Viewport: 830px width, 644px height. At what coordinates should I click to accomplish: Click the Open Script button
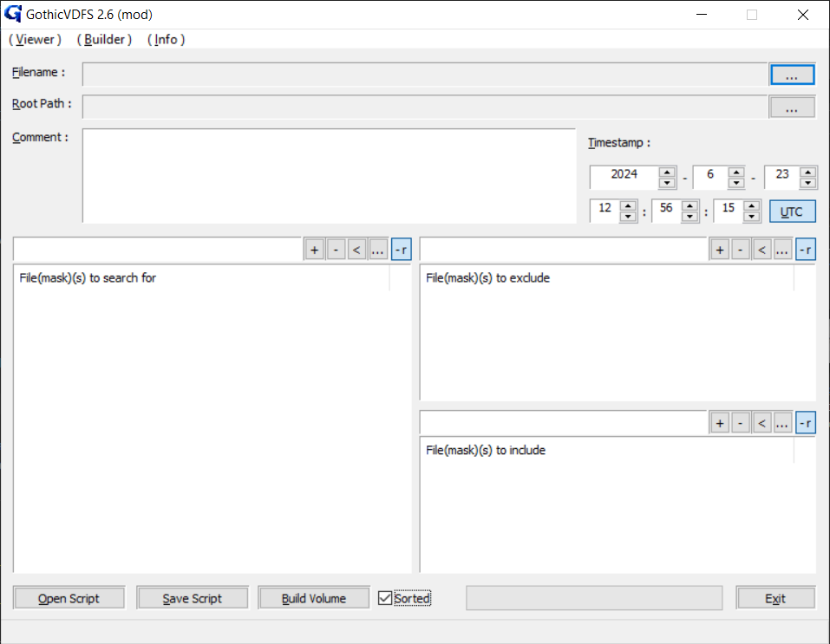tap(69, 598)
